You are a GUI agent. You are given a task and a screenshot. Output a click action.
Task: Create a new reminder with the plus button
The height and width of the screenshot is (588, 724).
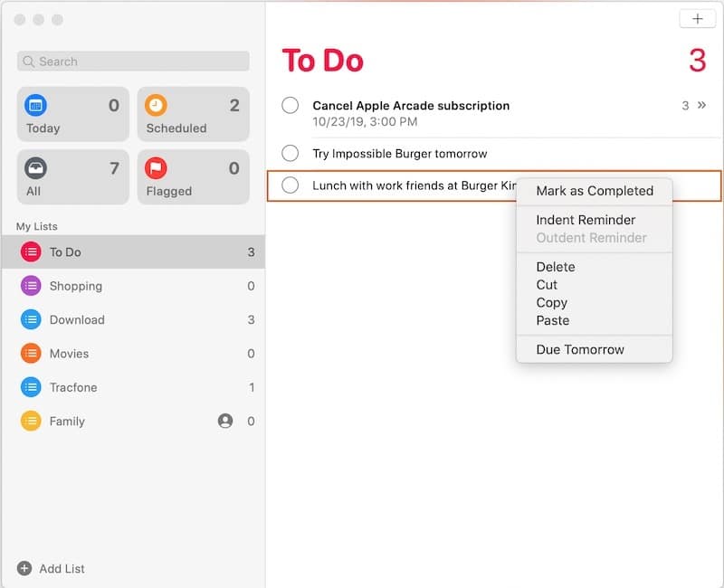pyautogui.click(x=697, y=17)
